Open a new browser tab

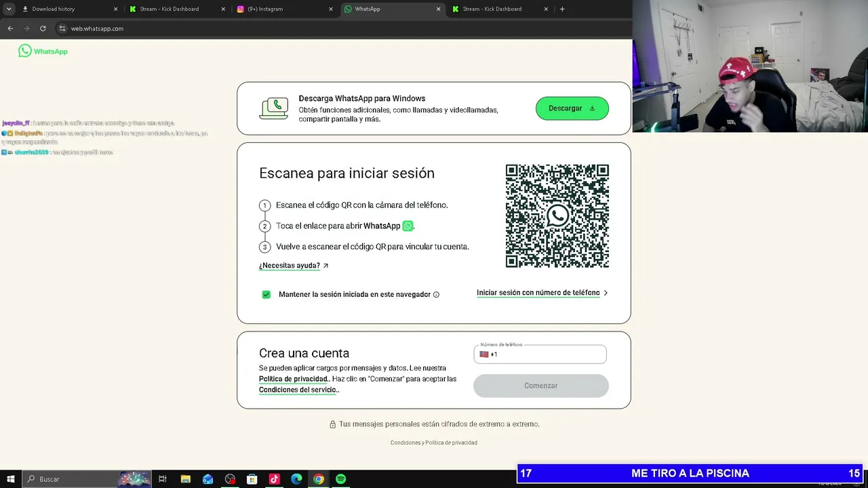click(x=562, y=9)
